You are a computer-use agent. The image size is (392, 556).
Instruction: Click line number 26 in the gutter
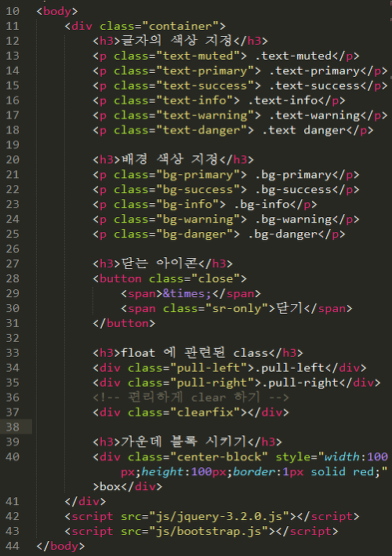(x=13, y=249)
